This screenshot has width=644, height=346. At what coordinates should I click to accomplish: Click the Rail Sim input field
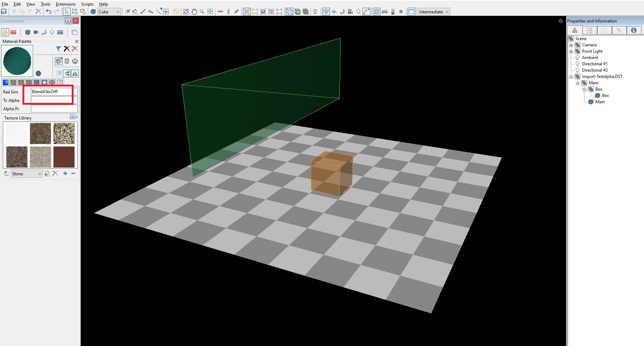54,92
